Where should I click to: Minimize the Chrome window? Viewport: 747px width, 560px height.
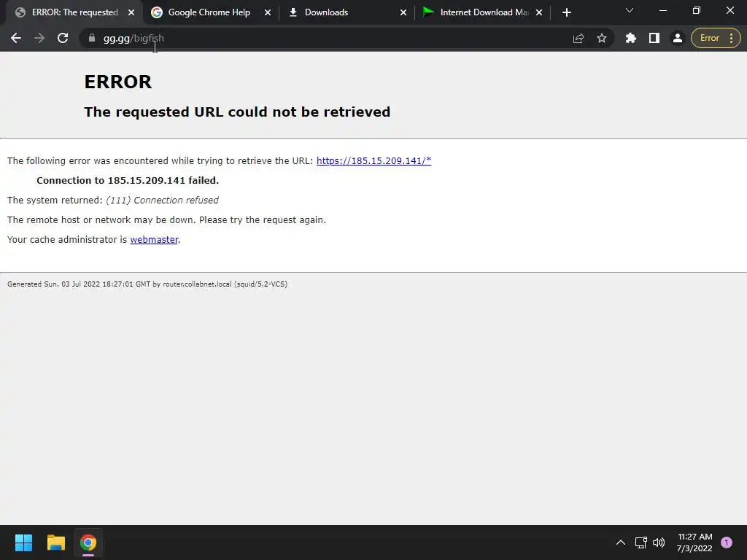(663, 10)
